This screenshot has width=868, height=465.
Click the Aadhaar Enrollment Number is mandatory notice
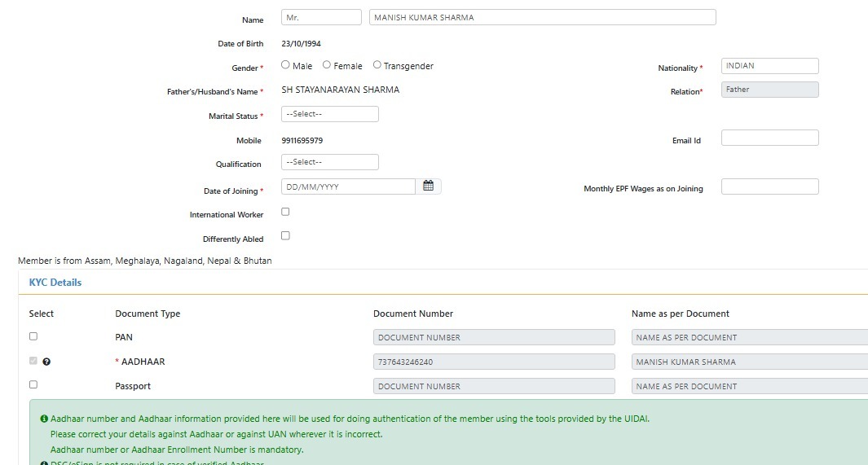coord(177,450)
